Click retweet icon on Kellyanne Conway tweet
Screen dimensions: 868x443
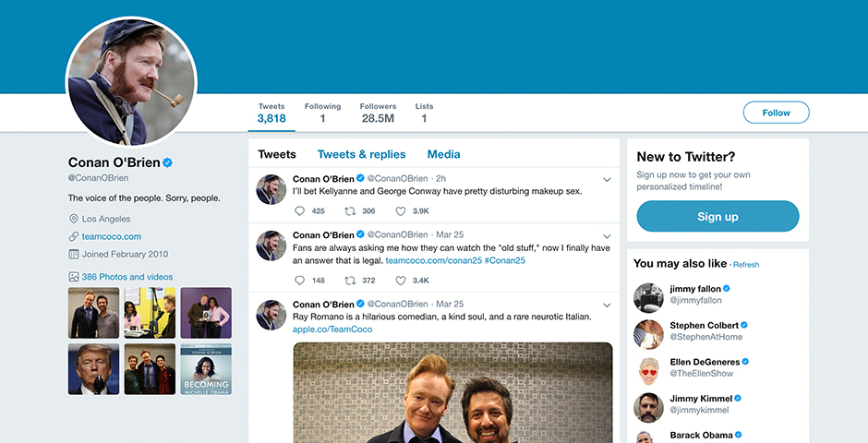(x=350, y=210)
